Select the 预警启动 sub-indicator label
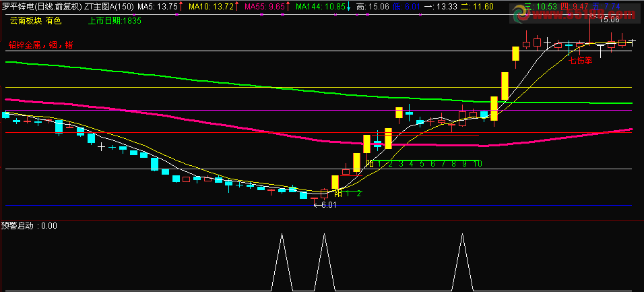 coord(19,225)
